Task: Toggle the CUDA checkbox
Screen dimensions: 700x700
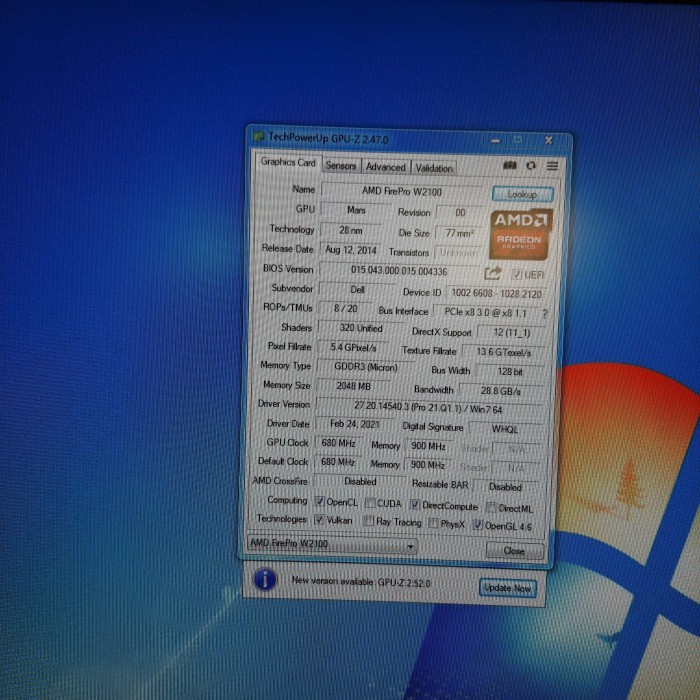Action: 370,503
